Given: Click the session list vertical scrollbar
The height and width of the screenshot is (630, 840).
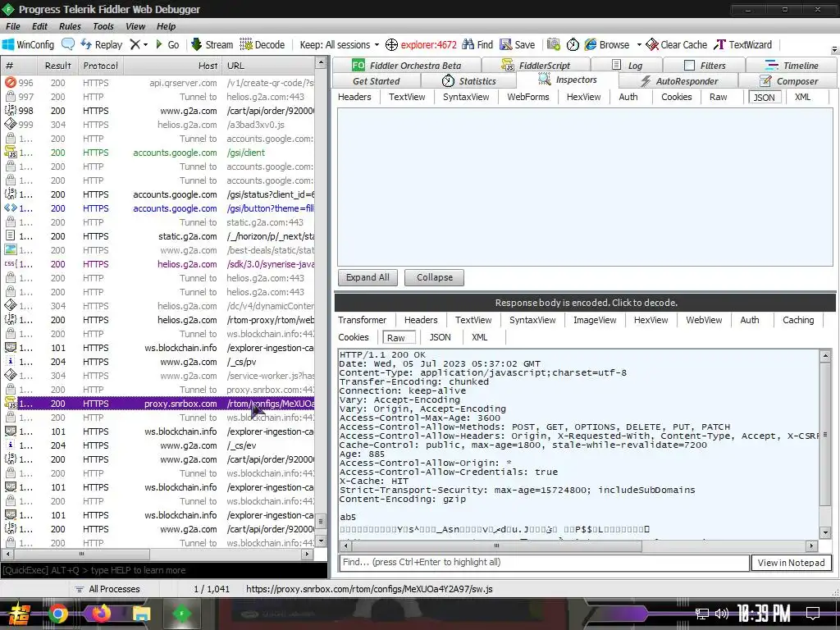Looking at the screenshot, I should [321, 302].
